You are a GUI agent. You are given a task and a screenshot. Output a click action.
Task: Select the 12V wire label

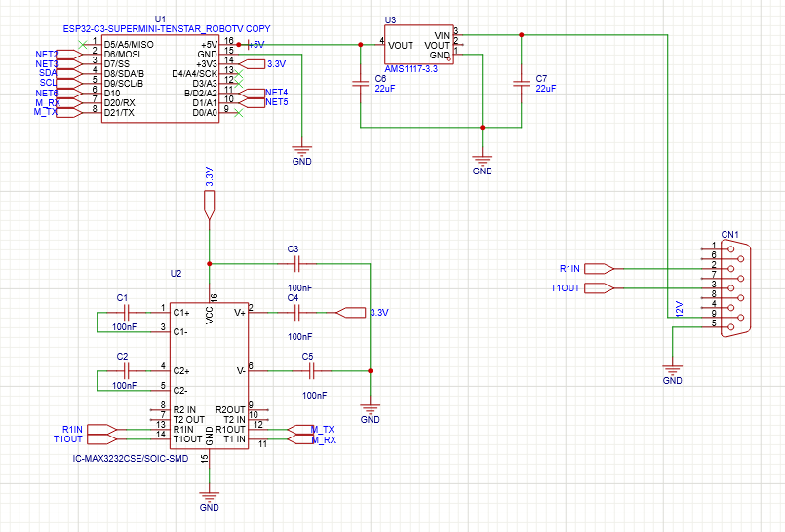679,309
